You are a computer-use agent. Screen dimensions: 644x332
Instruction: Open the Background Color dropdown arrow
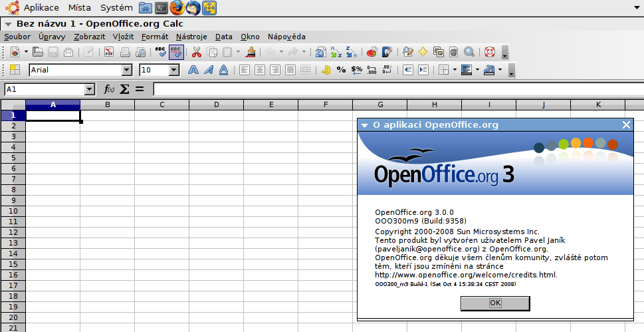(477, 70)
